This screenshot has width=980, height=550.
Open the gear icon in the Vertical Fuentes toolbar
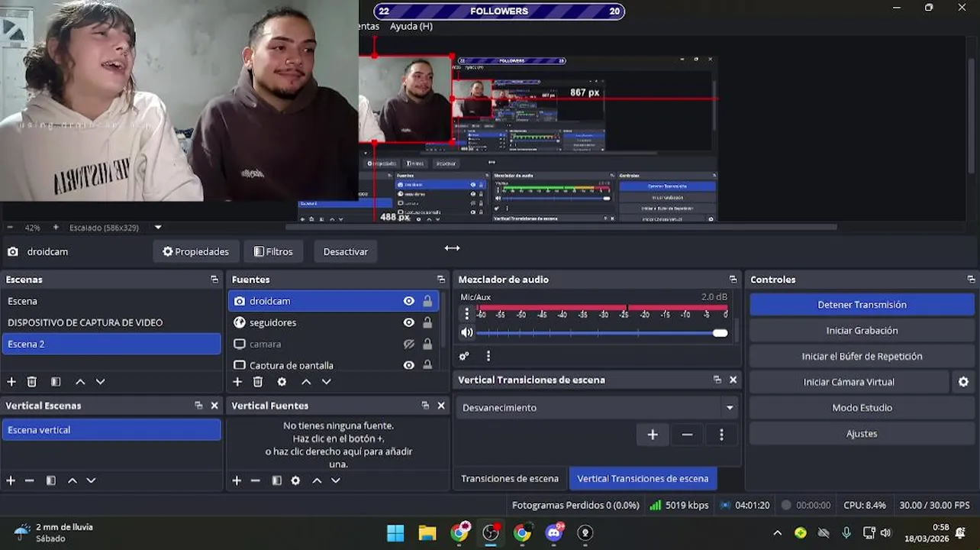point(295,480)
